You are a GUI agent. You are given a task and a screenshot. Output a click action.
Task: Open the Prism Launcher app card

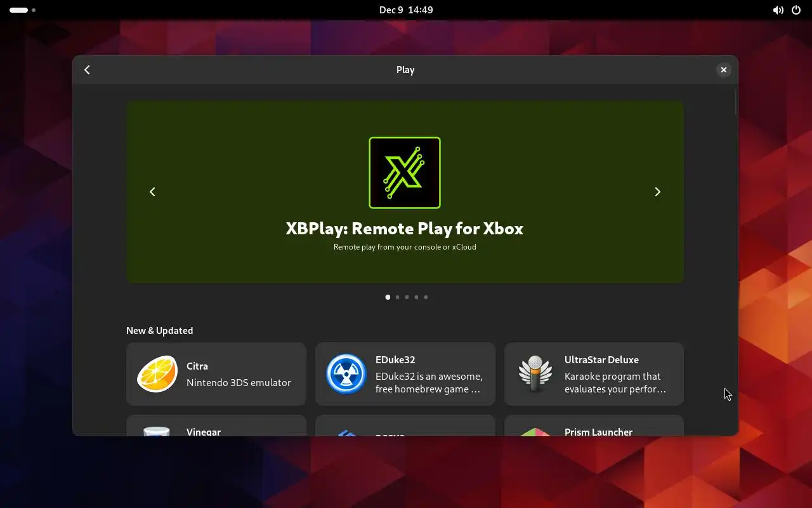(594, 425)
